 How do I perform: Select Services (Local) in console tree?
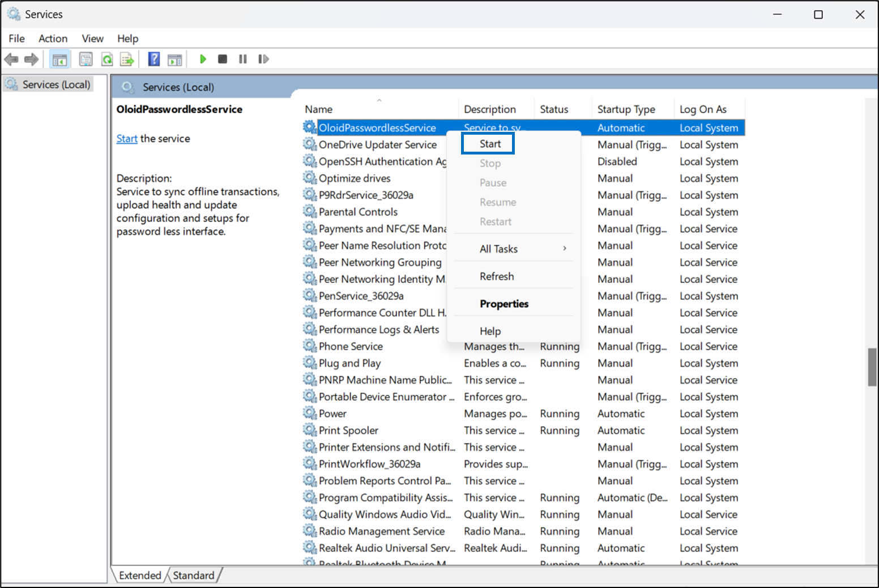coord(49,84)
